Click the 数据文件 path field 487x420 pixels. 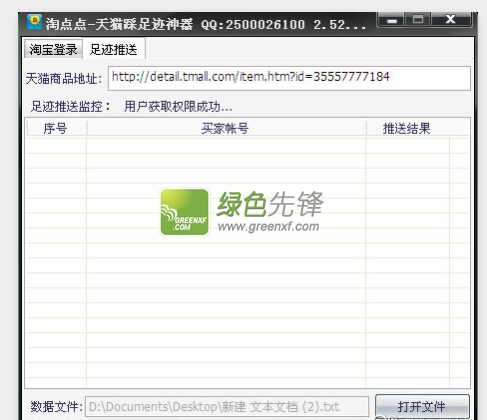click(x=227, y=407)
